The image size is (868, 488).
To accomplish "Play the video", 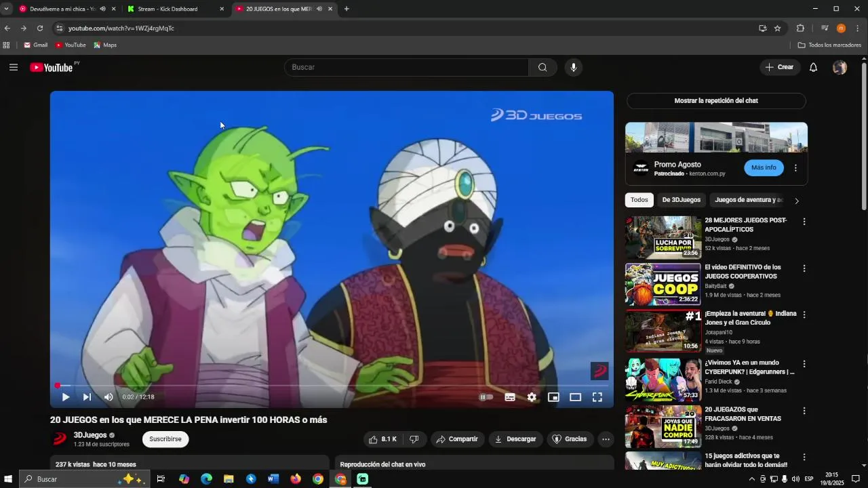I will (66, 397).
